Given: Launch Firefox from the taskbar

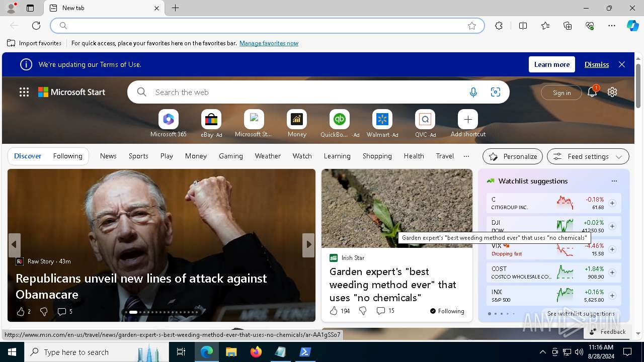Looking at the screenshot, I should coord(256,352).
